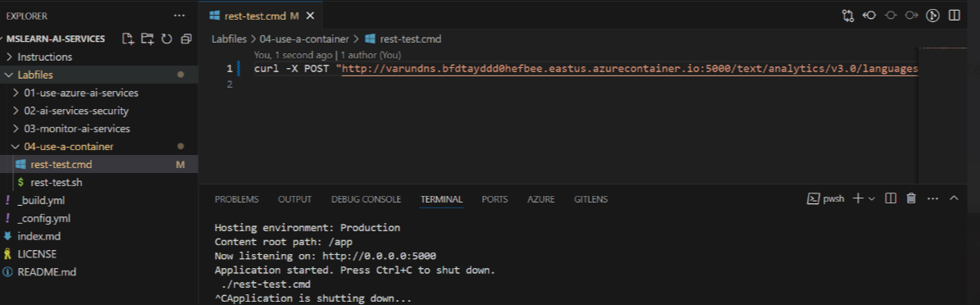Add a new terminal with plus icon

[x=858, y=198]
